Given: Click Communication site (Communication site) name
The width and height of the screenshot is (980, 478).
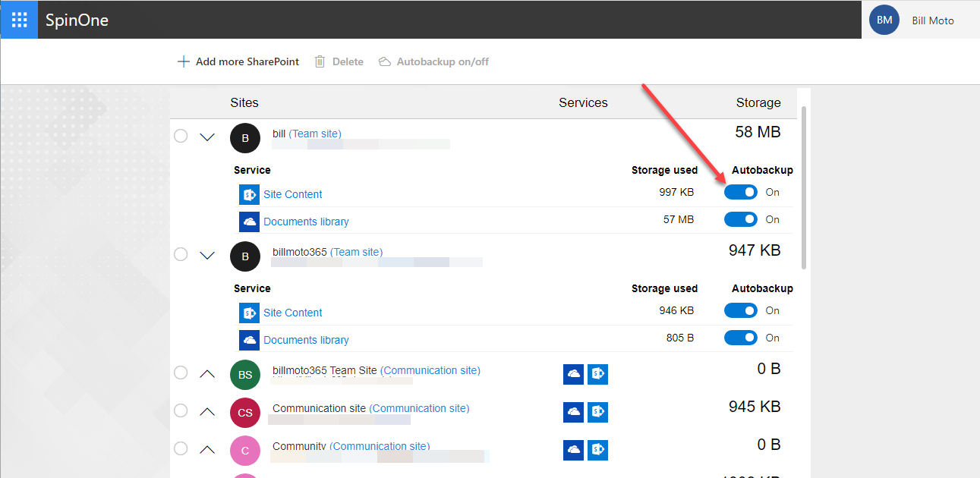Looking at the screenshot, I should point(371,408).
